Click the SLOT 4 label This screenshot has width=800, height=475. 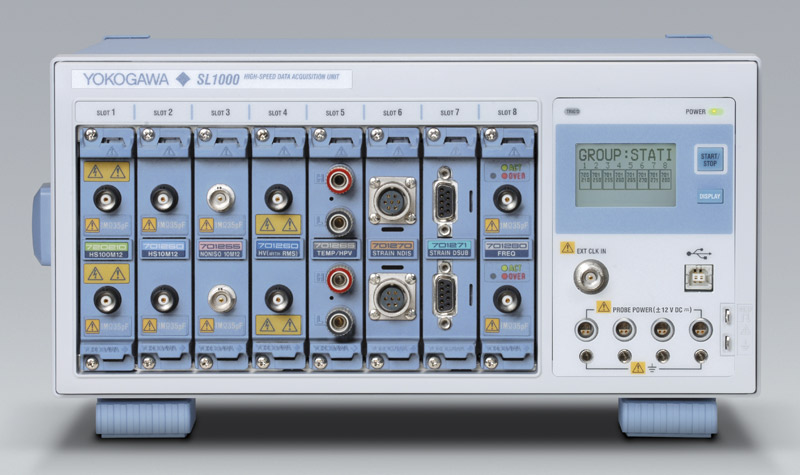pyautogui.click(x=278, y=112)
